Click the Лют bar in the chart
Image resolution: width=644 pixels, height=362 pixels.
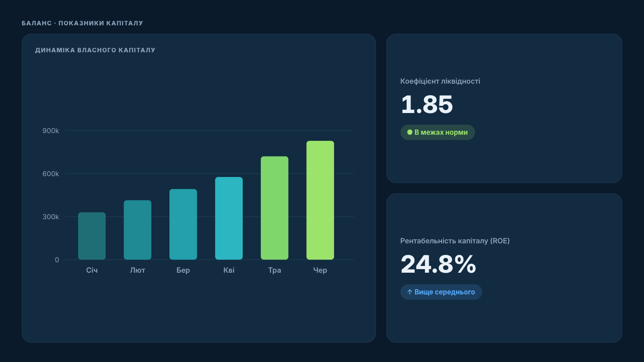(x=138, y=230)
